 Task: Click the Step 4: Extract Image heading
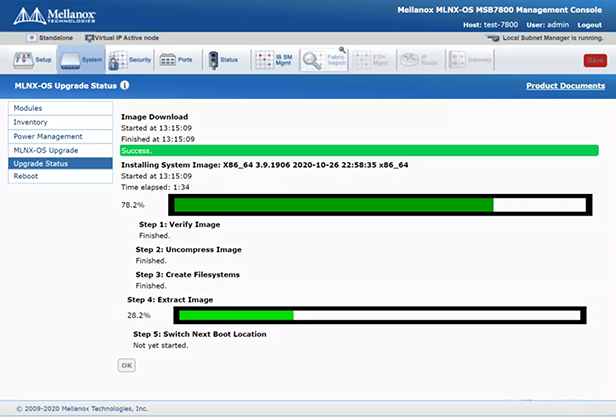coord(170,299)
